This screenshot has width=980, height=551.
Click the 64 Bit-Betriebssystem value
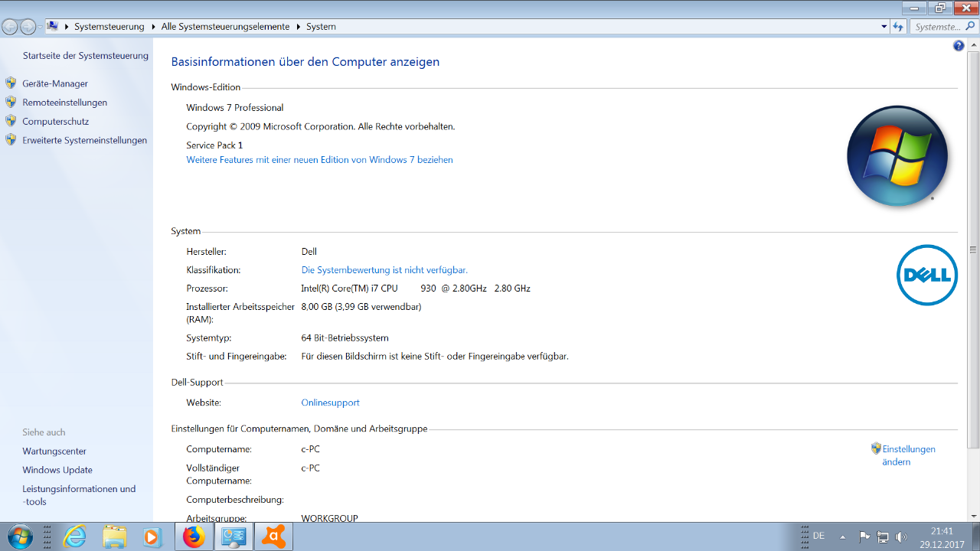345,337
